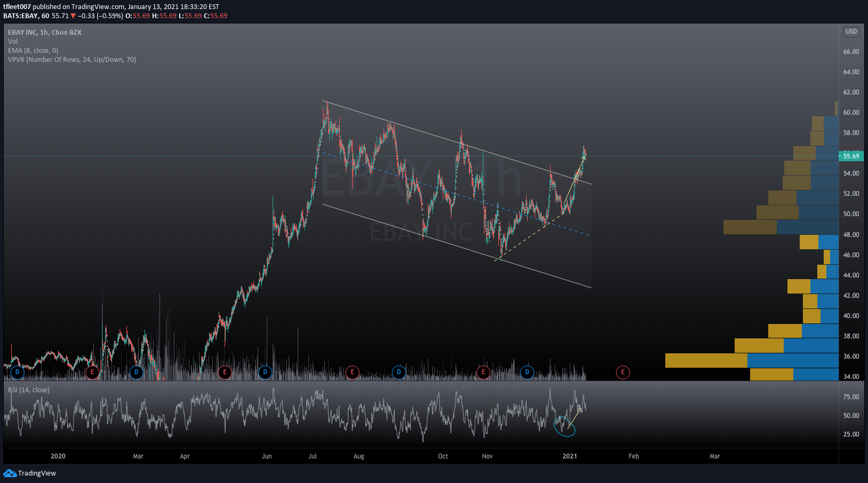Click the 2020 label on the time axis
Viewport: 868px width, 483px height.
click(x=58, y=456)
